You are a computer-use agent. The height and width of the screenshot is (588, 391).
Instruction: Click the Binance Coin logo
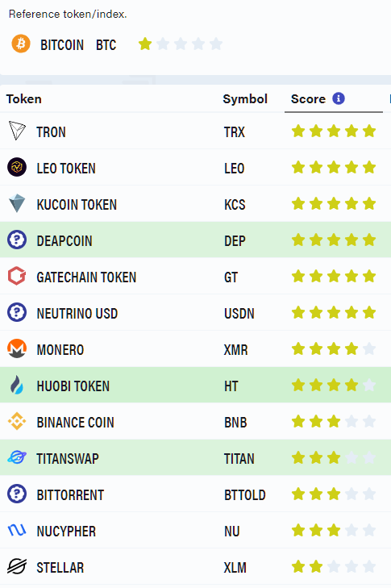pos(17,421)
